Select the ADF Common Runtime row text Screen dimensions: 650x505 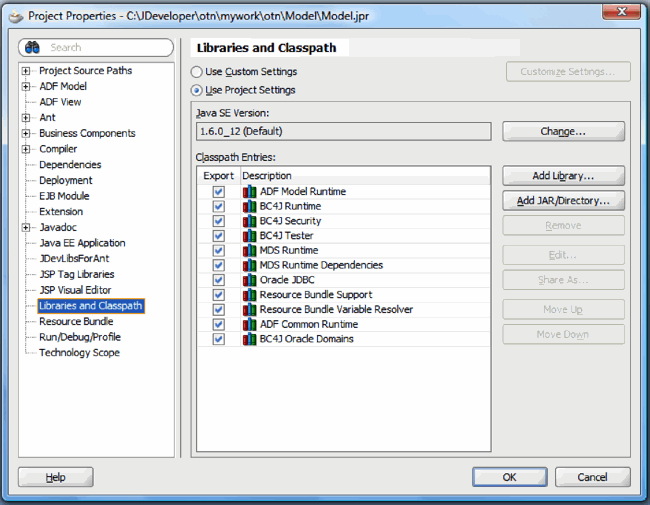(309, 324)
